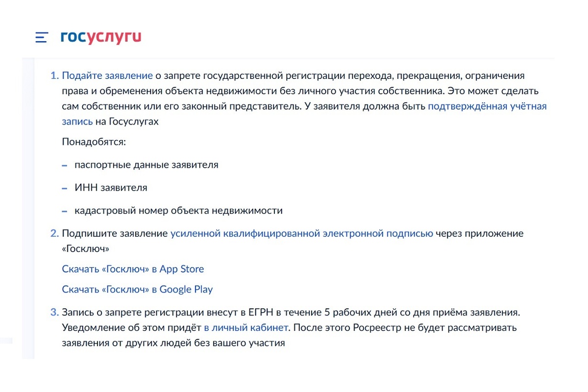Go to the "в личный кабинет" link
Image resolution: width=588 pixels, height=392 pixels.
[x=246, y=327]
